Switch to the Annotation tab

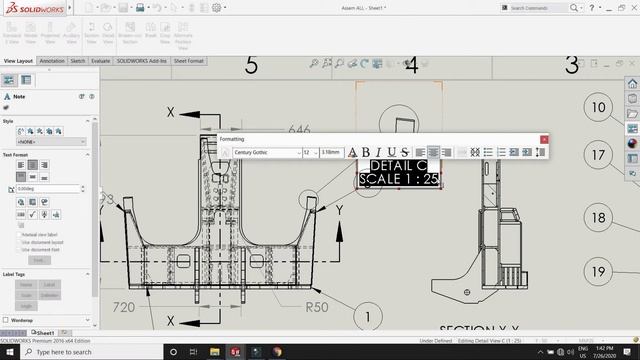tap(52, 61)
